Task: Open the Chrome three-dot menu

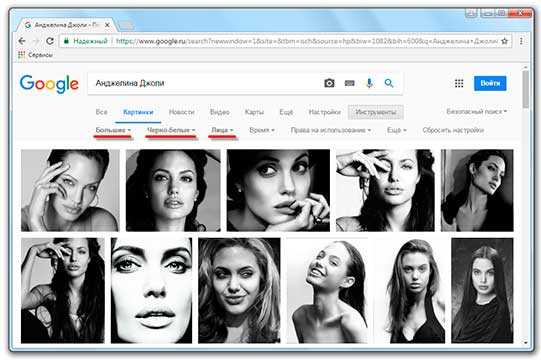Action: click(521, 41)
